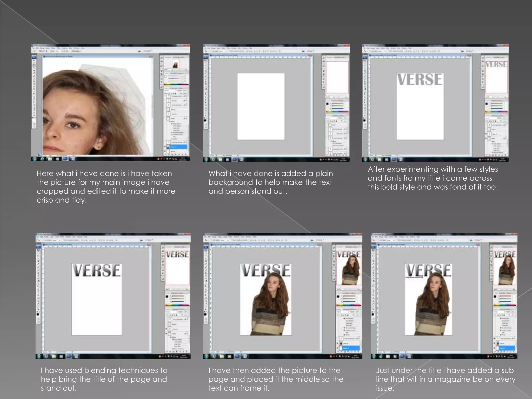Click the black foreground swatch in the flat gray VERSE toolbar
Viewport: 532px width, 399px height.
tap(364, 120)
